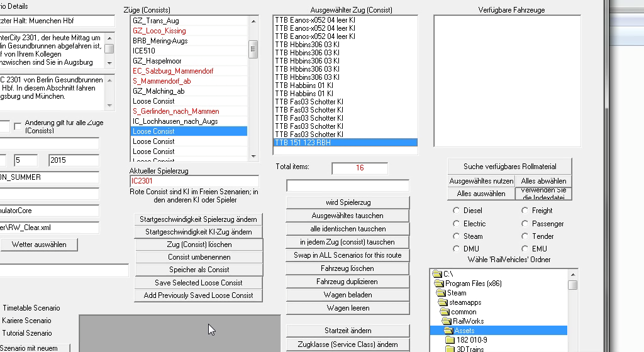Select BRB_Mering-Augs consist
Screen dimensions: 644x352
(x=189, y=41)
